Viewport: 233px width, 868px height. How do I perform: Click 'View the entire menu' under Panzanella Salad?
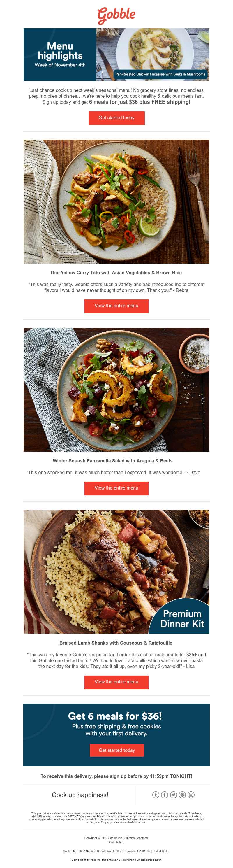point(116,488)
